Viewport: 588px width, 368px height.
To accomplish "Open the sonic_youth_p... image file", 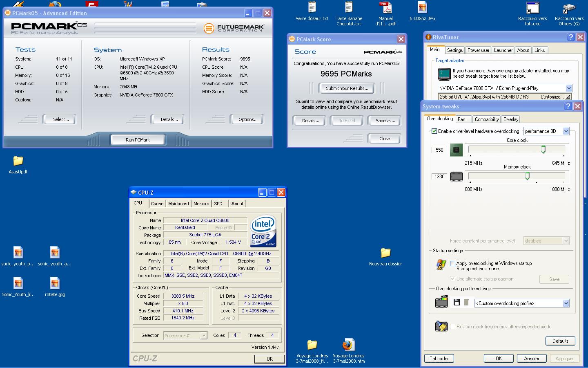I will [x=18, y=256].
